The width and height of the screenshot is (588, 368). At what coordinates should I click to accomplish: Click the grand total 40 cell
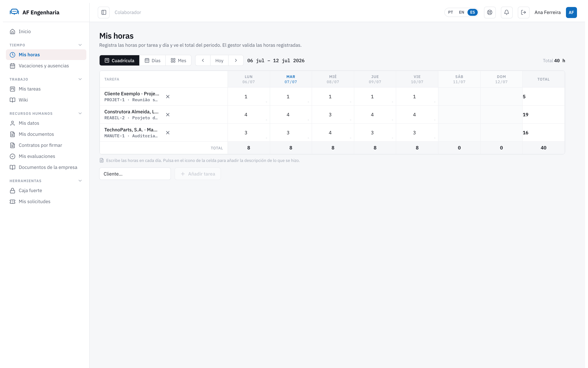point(543,148)
